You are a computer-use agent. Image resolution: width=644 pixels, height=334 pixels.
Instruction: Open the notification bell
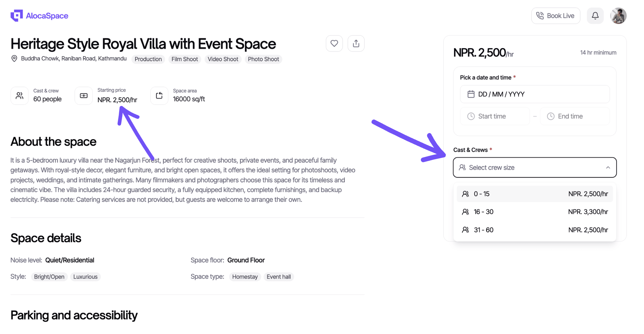tap(595, 16)
